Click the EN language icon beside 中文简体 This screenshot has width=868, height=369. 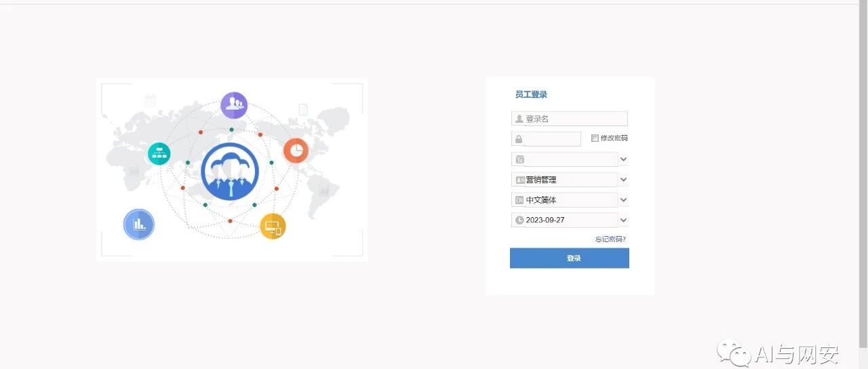point(519,200)
